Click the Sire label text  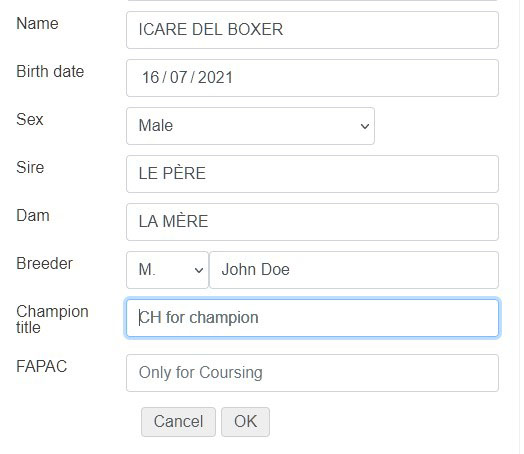[x=30, y=167]
